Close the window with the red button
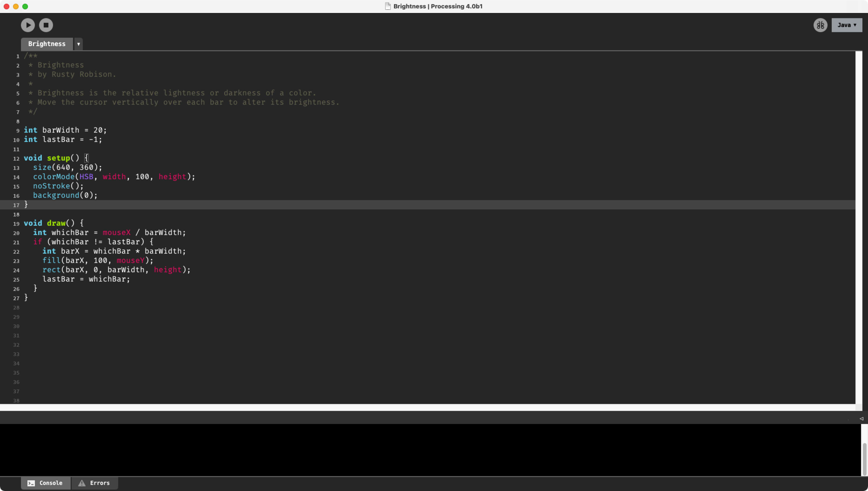 (7, 7)
